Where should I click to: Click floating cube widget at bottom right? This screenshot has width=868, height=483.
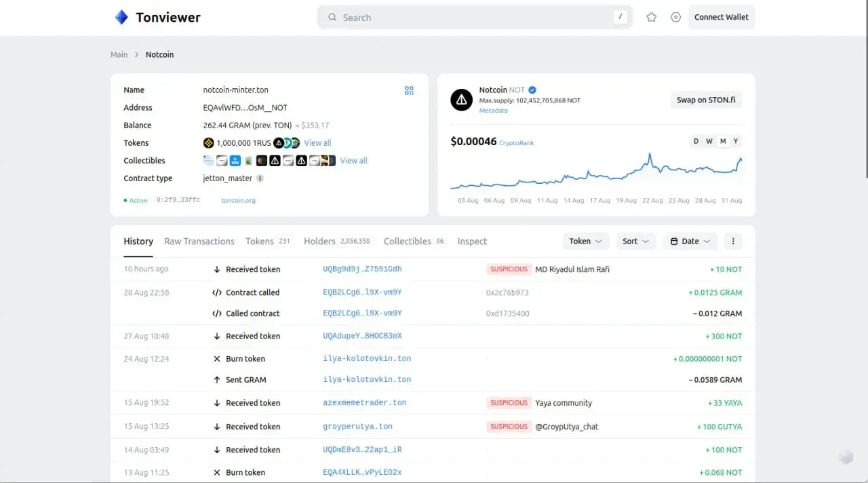point(846,457)
